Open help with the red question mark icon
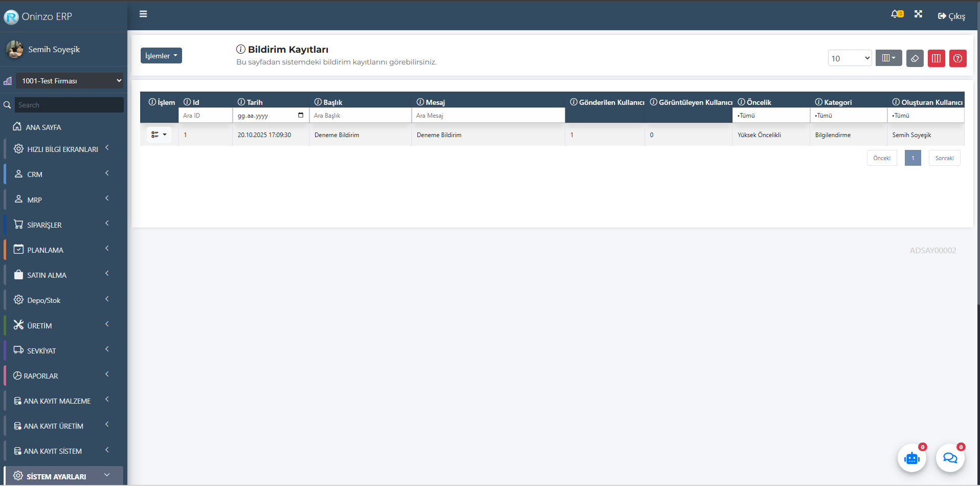The height and width of the screenshot is (486, 980). [957, 58]
